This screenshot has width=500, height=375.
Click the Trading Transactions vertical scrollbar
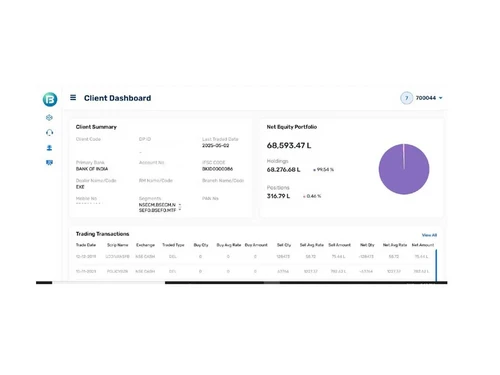point(436,265)
